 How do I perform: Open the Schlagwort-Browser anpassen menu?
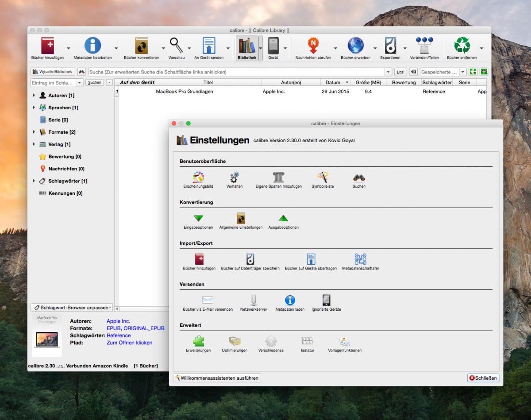72,308
